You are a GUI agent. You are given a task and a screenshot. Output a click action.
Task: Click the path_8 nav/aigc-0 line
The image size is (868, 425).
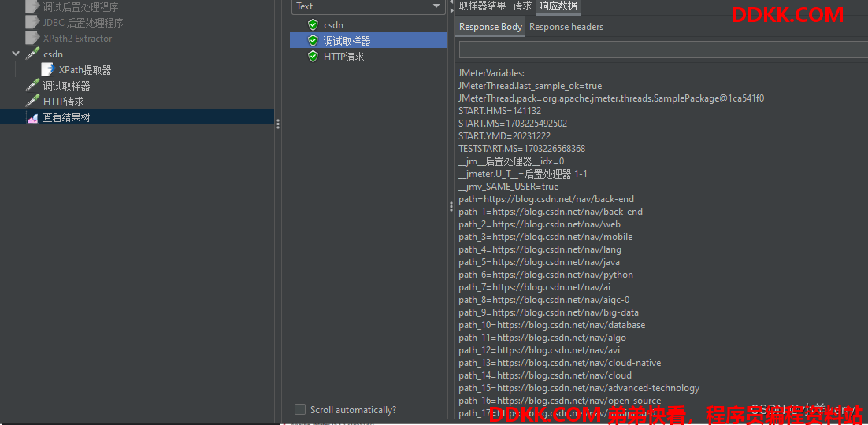pyautogui.click(x=544, y=300)
